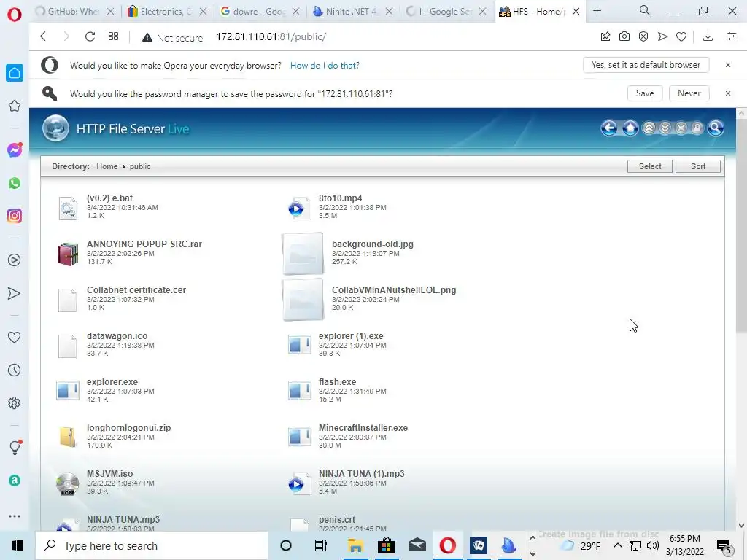Image resolution: width=747 pixels, height=560 pixels.
Task: Open Mail app from taskbar
Action: tap(417, 545)
